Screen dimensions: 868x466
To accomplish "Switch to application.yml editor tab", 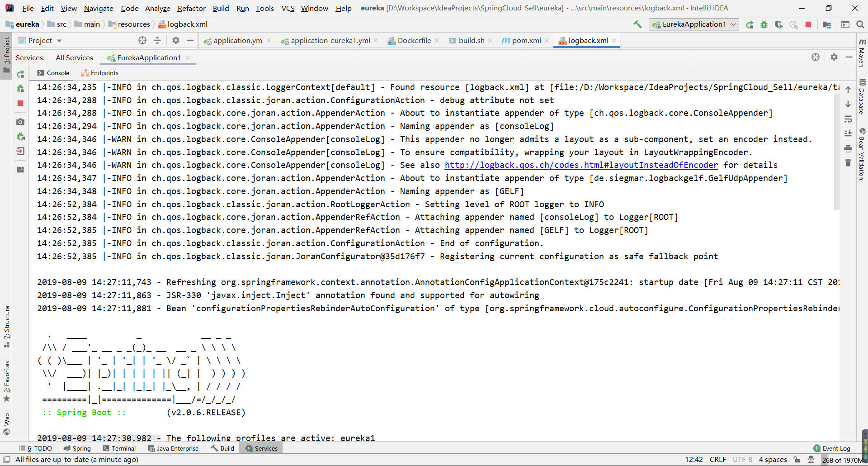I will coord(238,41).
